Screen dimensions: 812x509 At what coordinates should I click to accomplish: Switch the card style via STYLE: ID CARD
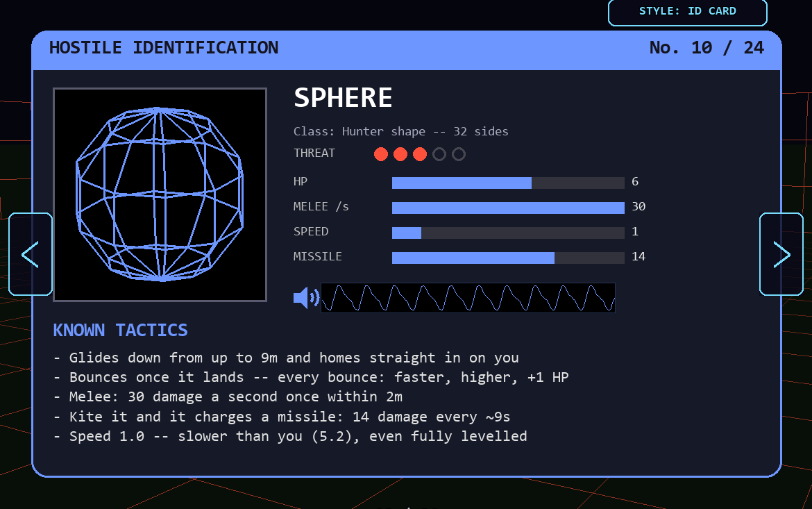(687, 12)
